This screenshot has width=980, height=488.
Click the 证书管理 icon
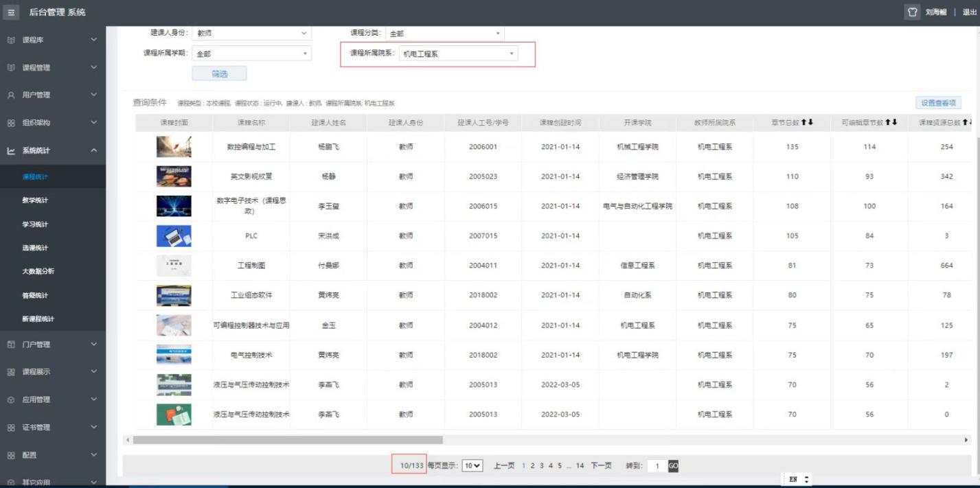[x=11, y=428]
